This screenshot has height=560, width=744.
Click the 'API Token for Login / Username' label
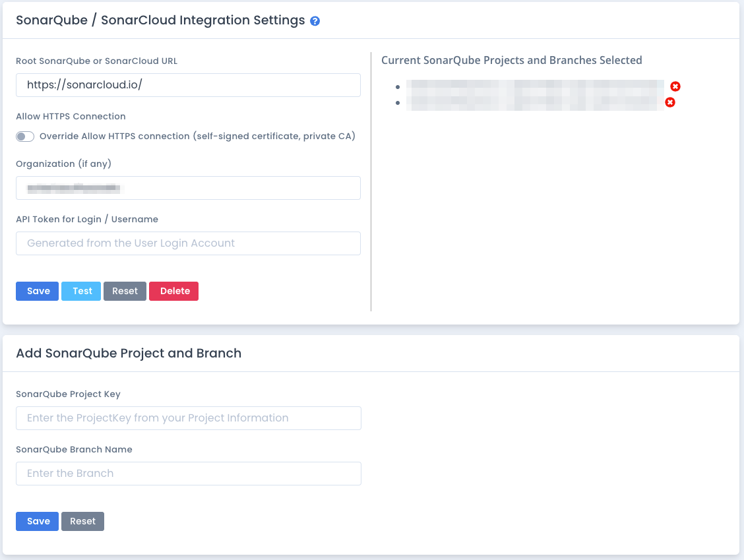click(87, 219)
